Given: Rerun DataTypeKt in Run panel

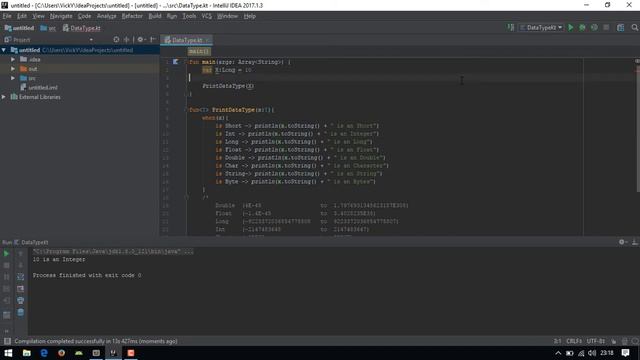Looking at the screenshot, I should pyautogui.click(x=6, y=254).
